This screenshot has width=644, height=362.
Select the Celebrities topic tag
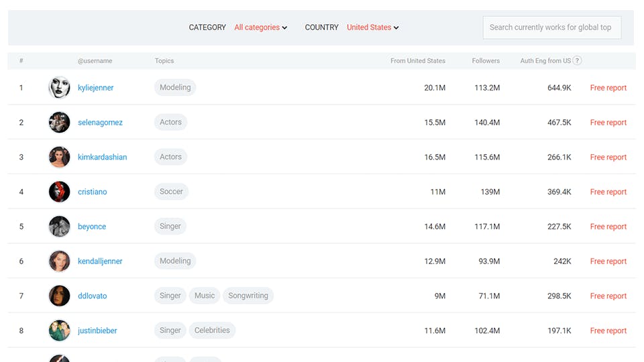tap(212, 330)
